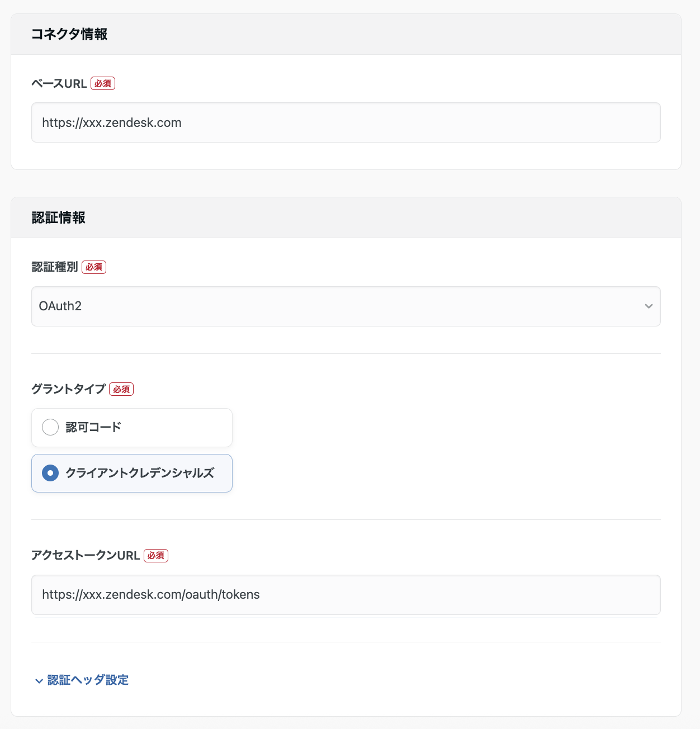
Task: Click the 認証種別 field label
Action: click(55, 267)
